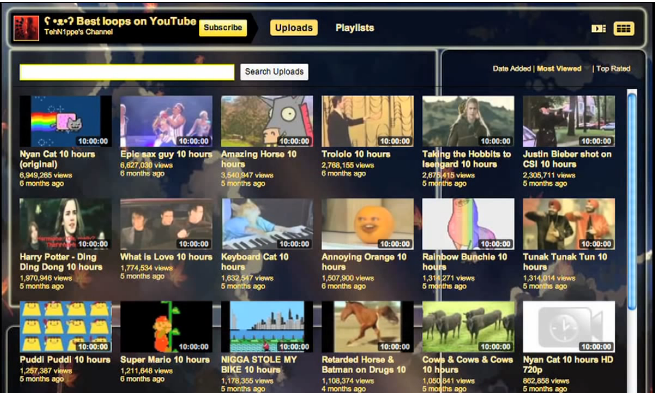Open Harry Potter Ding Ding Dong thumbnail
This screenshot has height=393, width=655.
point(66,224)
